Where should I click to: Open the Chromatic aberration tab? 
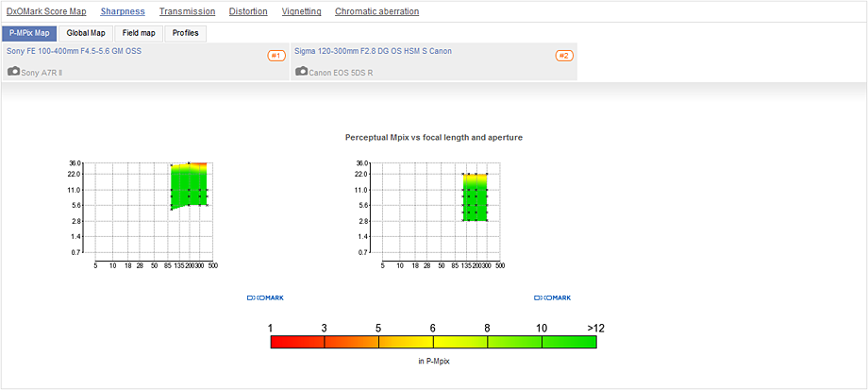pos(377,11)
